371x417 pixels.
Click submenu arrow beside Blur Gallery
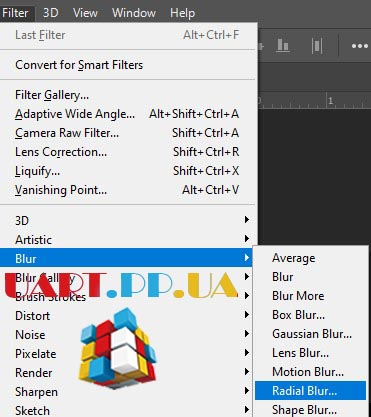coord(247,277)
